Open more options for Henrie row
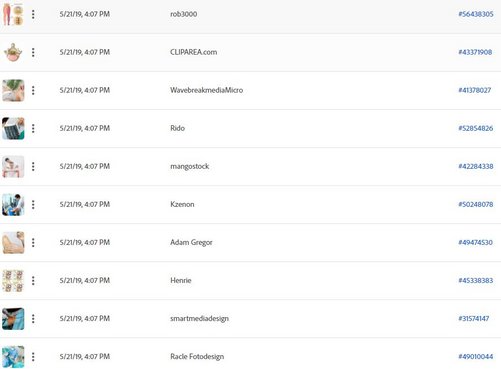Viewport: 501px width, 369px height. (33, 280)
